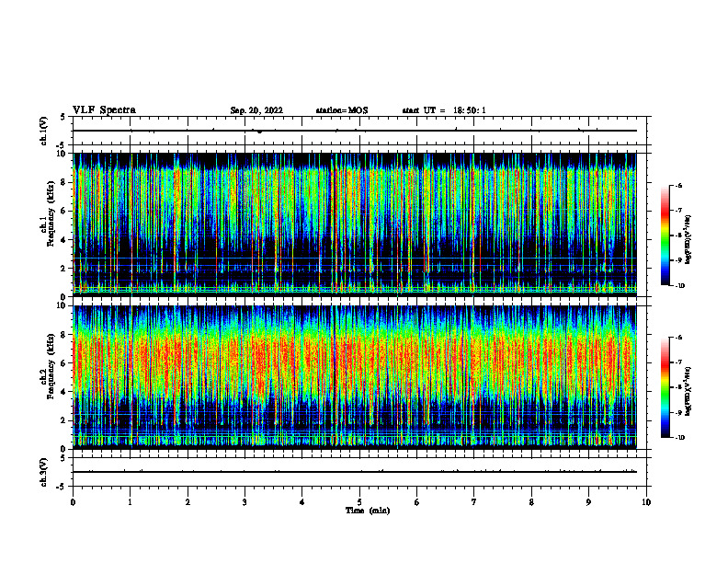Click time axis tick label '1'

pos(130,502)
